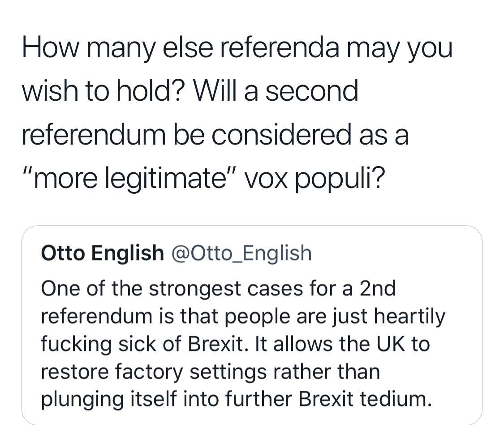Click the words "vox populi?" in main tweet

(314, 179)
